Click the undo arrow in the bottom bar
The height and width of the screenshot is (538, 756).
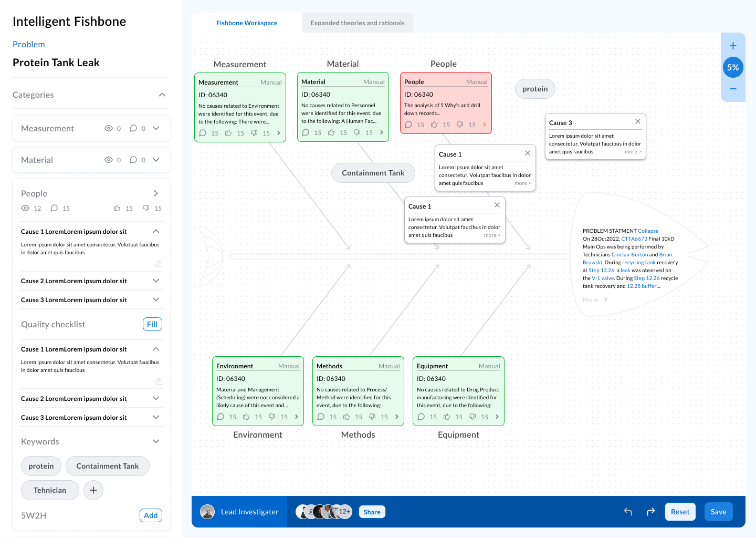click(628, 511)
